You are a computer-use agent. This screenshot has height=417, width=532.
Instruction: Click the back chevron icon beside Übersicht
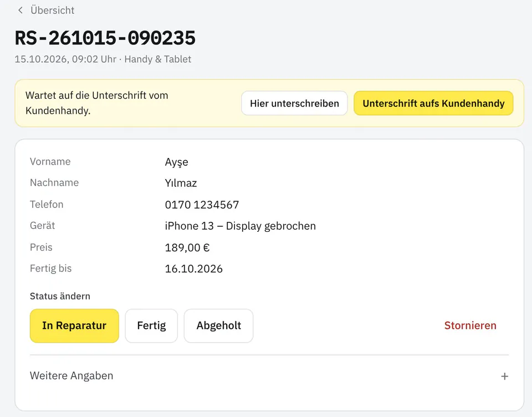point(21,10)
